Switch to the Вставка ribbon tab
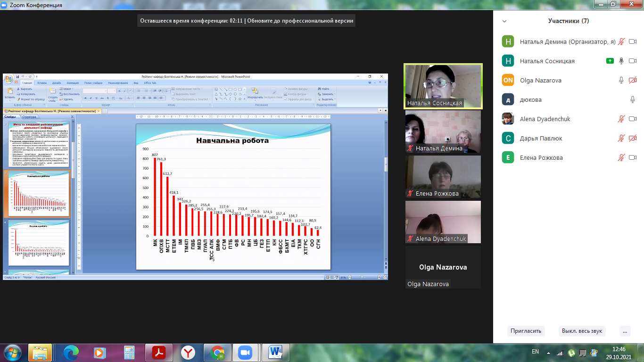Image resolution: width=644 pixels, height=362 pixels. pyautogui.click(x=42, y=82)
